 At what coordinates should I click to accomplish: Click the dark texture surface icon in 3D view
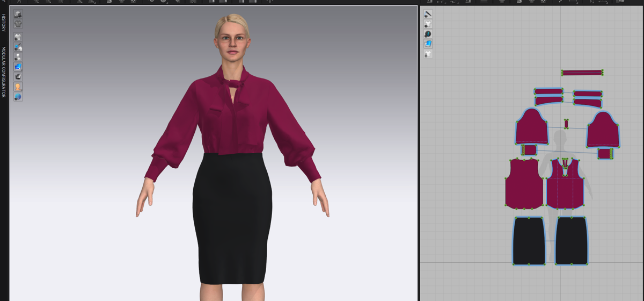(x=18, y=77)
